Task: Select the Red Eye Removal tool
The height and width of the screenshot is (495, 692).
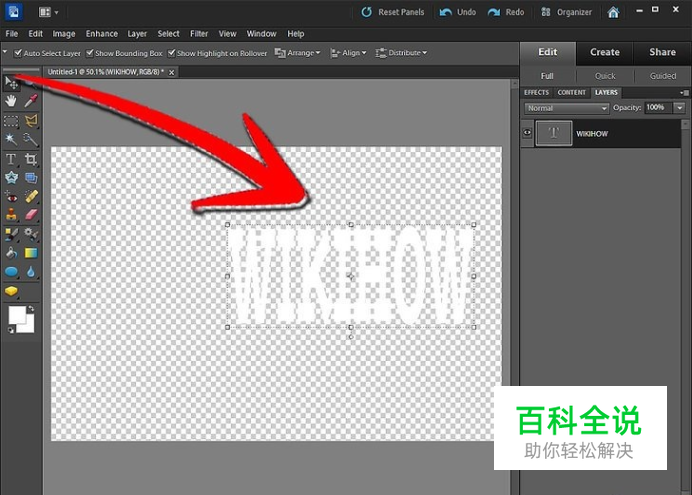Action: 11,196
